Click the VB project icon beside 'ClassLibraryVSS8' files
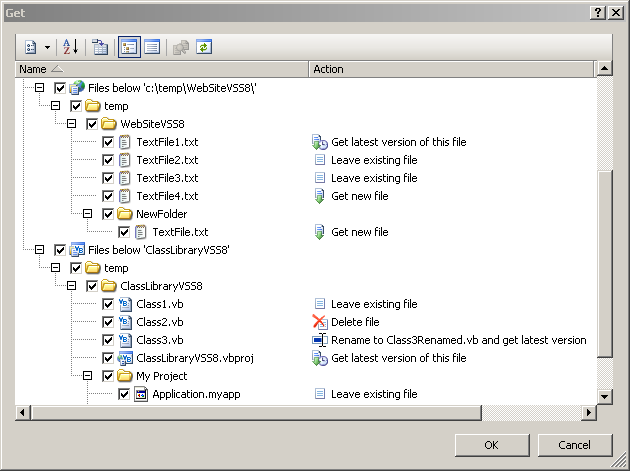 pos(77,250)
